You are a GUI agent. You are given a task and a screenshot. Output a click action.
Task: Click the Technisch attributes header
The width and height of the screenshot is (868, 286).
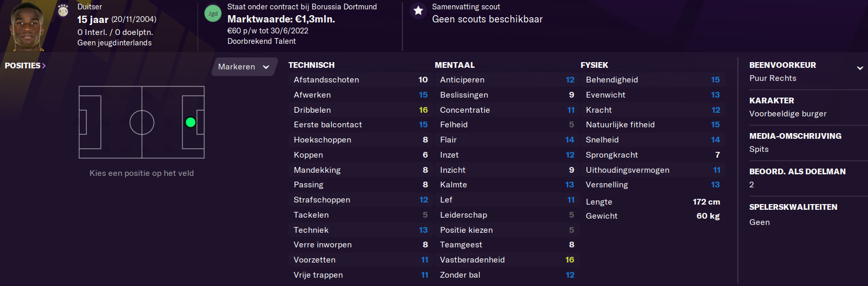point(311,65)
